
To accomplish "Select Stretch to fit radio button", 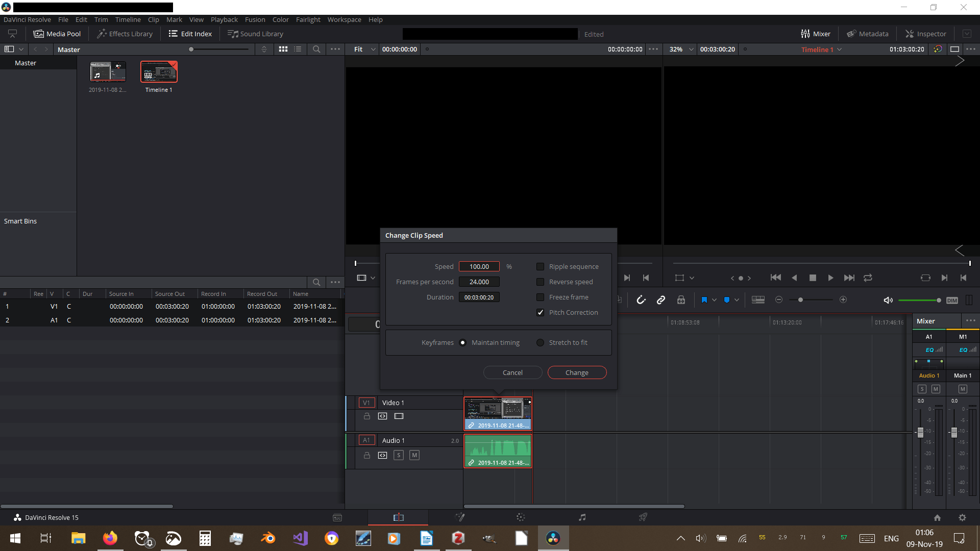I will point(540,342).
